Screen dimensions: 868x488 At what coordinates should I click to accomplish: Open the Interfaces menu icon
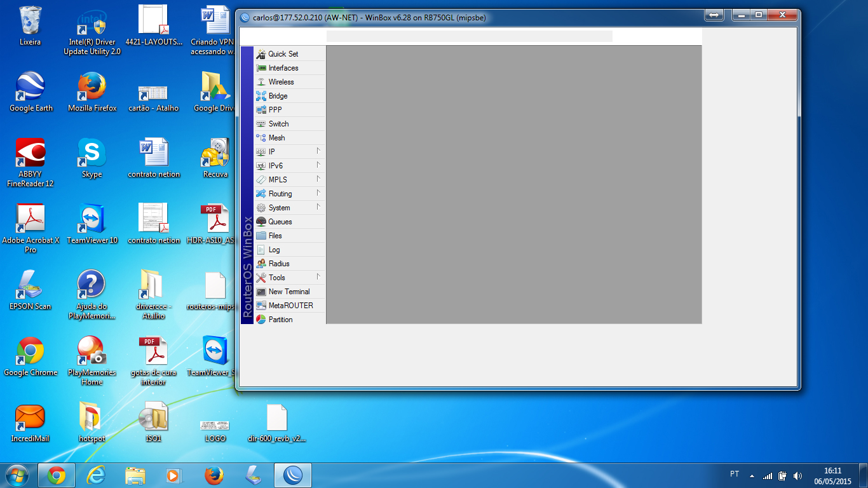point(261,68)
